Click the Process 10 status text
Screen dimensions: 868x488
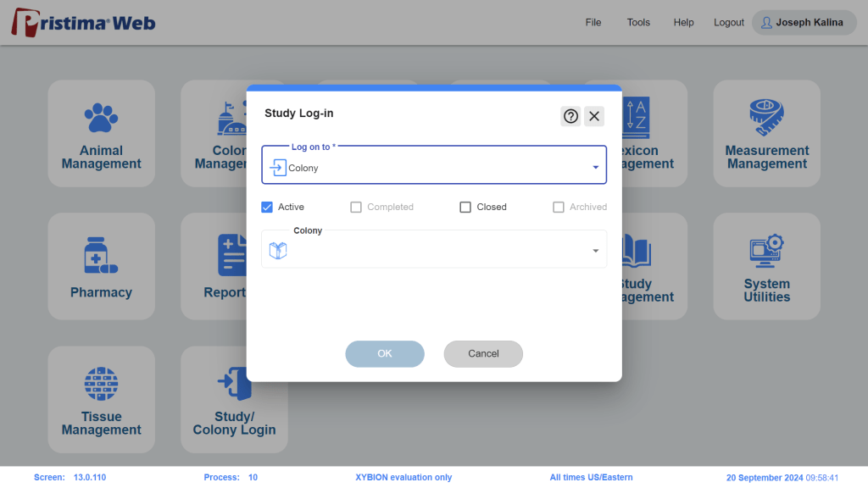coord(231,478)
